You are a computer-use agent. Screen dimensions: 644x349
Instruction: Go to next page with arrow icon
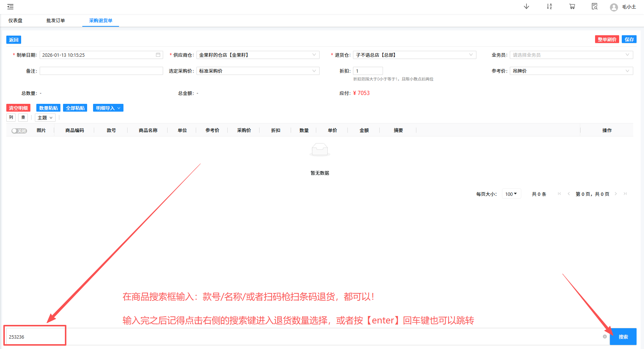click(x=616, y=194)
